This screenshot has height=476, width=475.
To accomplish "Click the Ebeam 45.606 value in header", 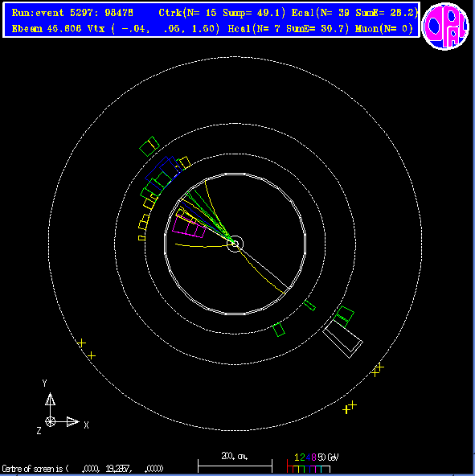I will click(x=47, y=29).
